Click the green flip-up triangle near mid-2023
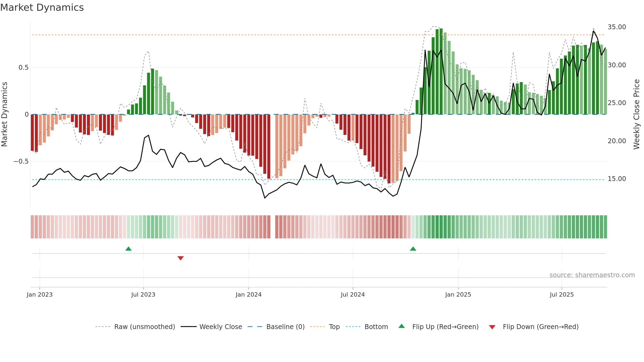This screenshot has height=362, width=644. coord(129,249)
